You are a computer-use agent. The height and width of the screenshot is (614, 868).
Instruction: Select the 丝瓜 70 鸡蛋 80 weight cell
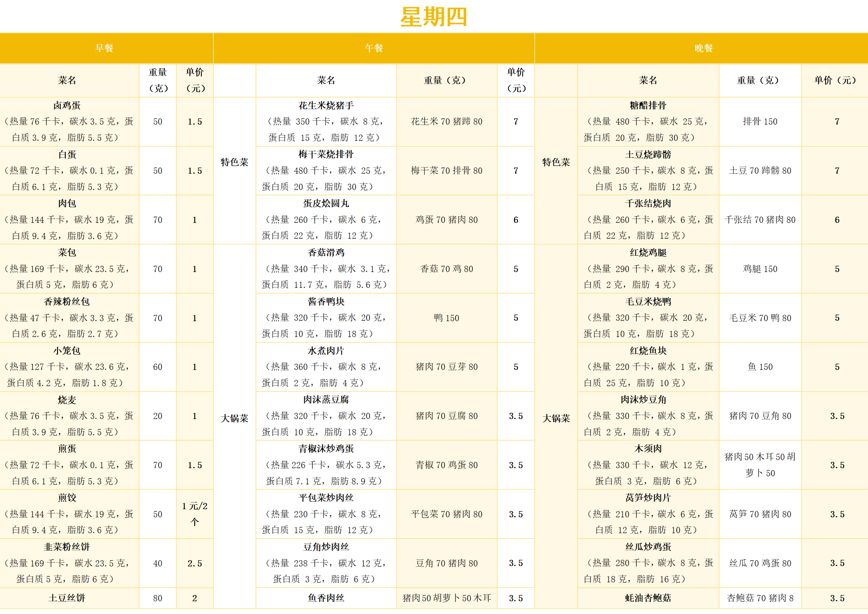click(x=760, y=563)
